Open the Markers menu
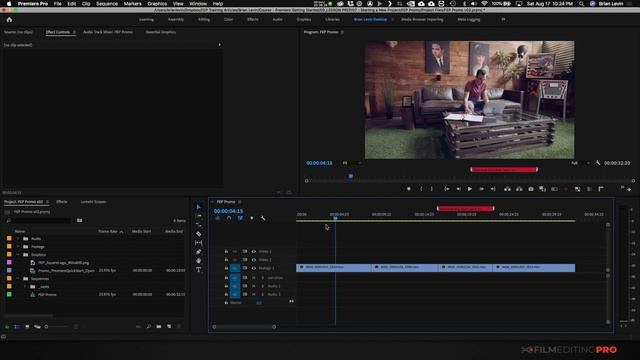Viewport: 640px width, 360px height. coord(133,4)
